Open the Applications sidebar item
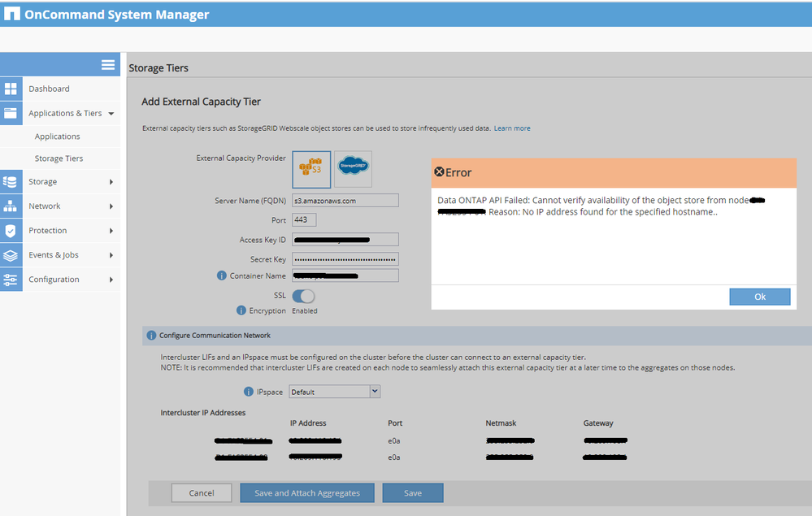The image size is (812, 516). (57, 137)
